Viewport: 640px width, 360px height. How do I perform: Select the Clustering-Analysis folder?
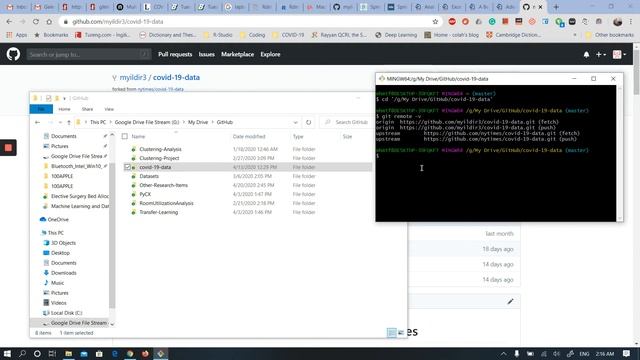160,149
